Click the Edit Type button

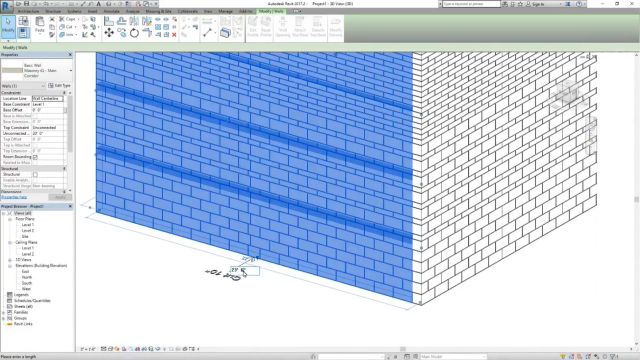(x=60, y=86)
